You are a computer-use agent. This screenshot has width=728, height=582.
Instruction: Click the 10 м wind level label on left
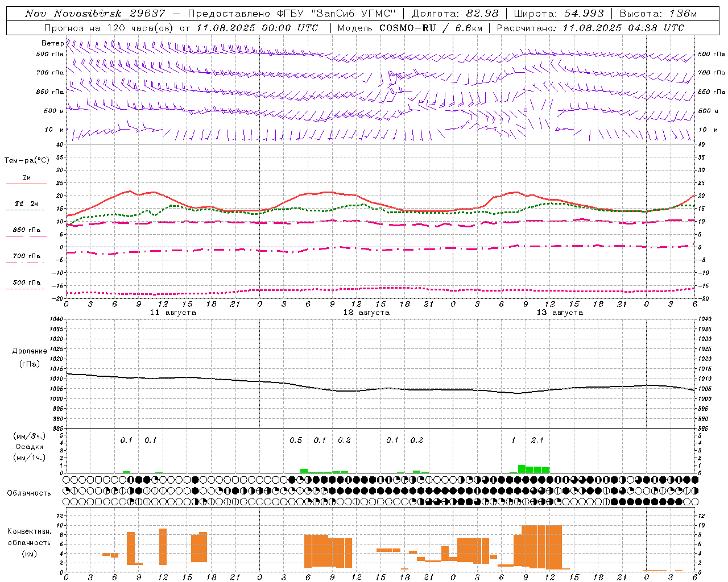54,130
